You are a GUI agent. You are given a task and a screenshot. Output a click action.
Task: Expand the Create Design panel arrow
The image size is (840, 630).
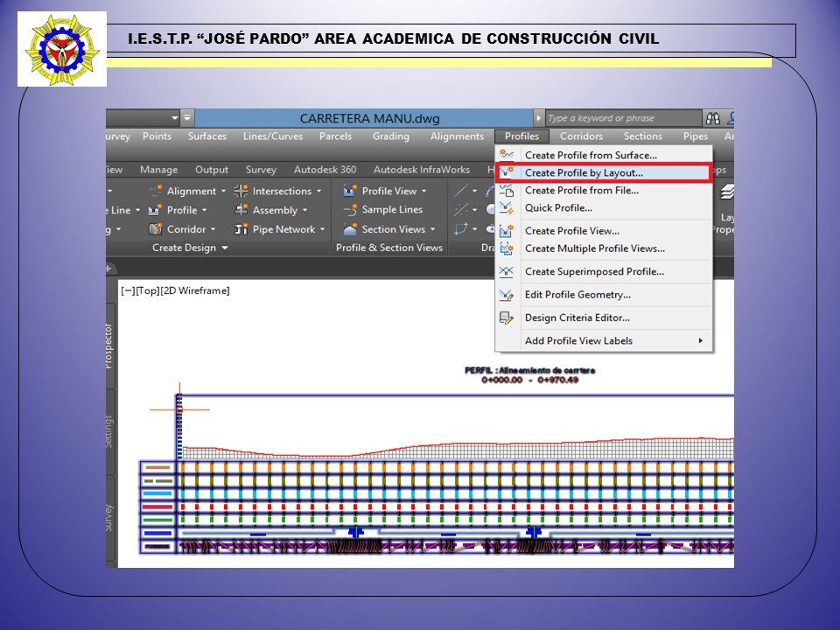pos(225,248)
